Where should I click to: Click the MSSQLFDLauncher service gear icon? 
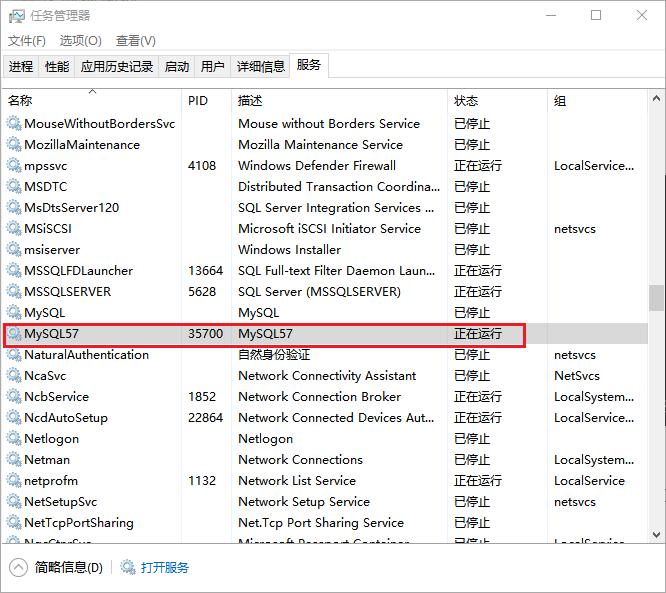(14, 271)
